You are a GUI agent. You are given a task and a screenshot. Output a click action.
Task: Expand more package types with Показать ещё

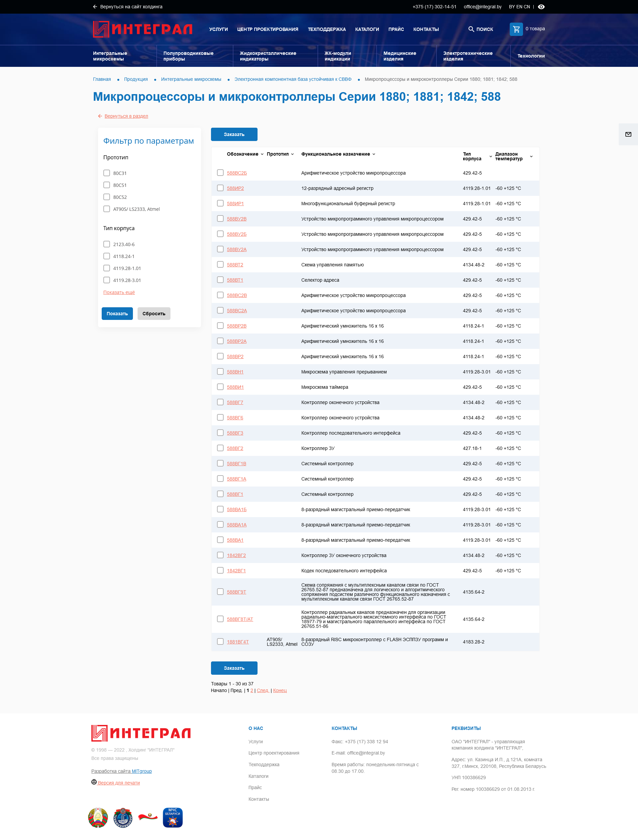[x=119, y=292]
